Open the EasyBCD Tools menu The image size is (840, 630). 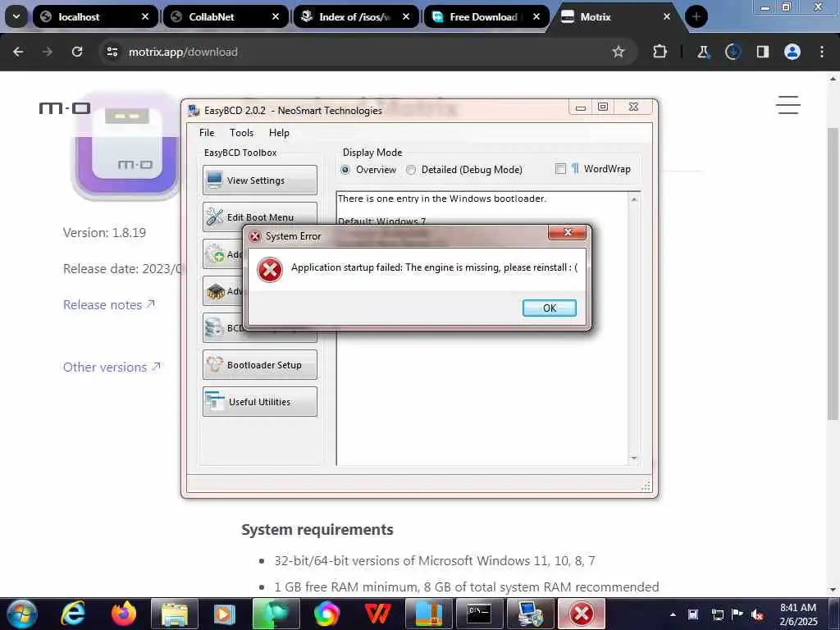[242, 133]
